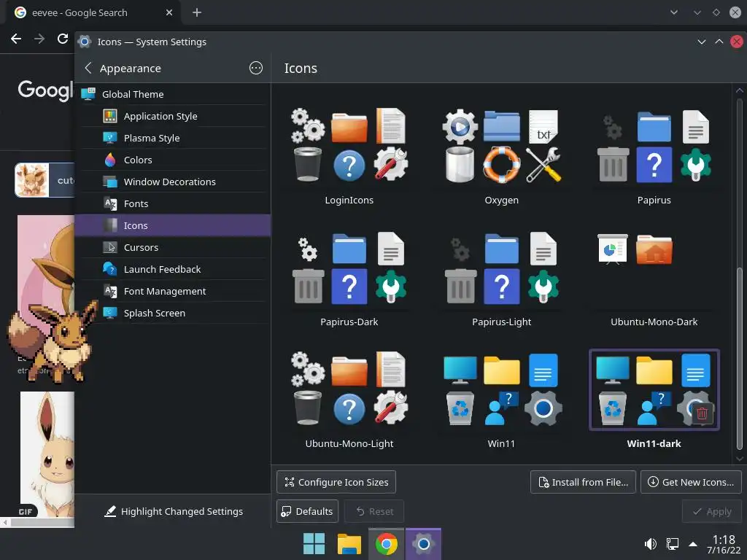Open a new tab in Chrome
The width and height of the screenshot is (747, 560).
coord(197,12)
